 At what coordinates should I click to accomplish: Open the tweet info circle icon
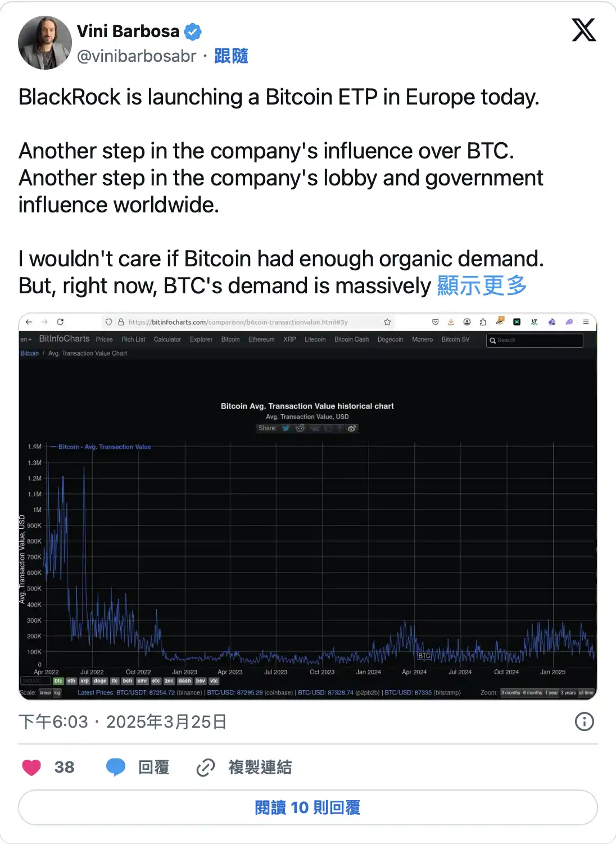point(584,722)
